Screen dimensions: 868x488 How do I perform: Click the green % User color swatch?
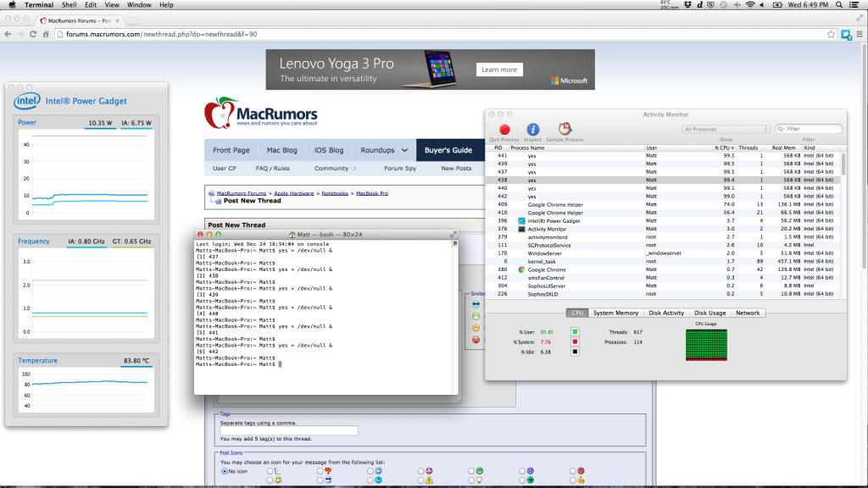pyautogui.click(x=575, y=332)
